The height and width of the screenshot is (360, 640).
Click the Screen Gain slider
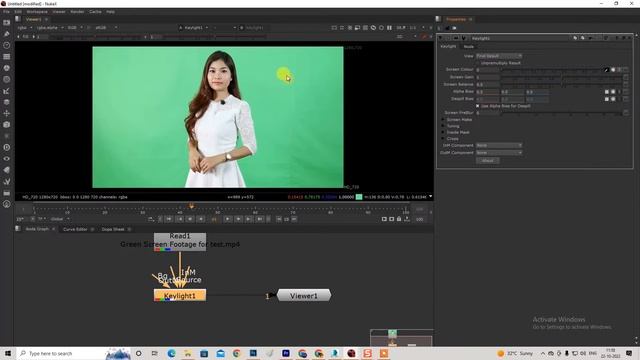coord(561,77)
